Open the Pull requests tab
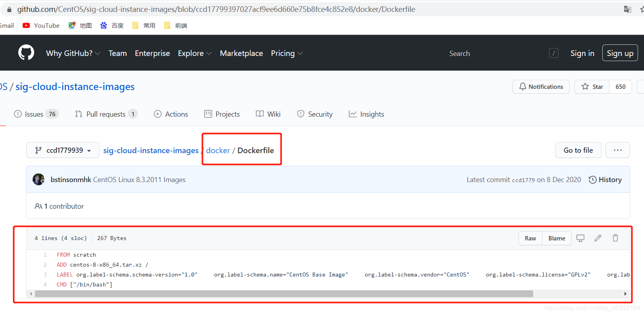Viewport: 644px width, 315px height. click(106, 114)
